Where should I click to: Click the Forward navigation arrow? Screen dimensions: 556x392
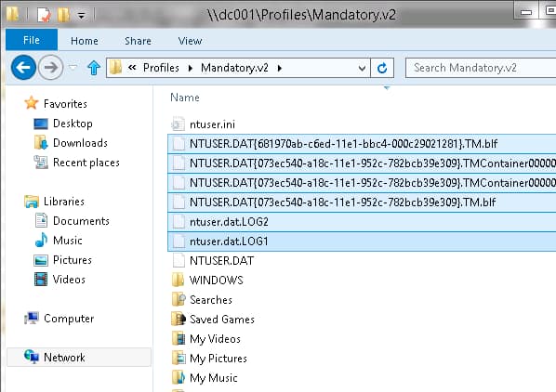point(51,67)
